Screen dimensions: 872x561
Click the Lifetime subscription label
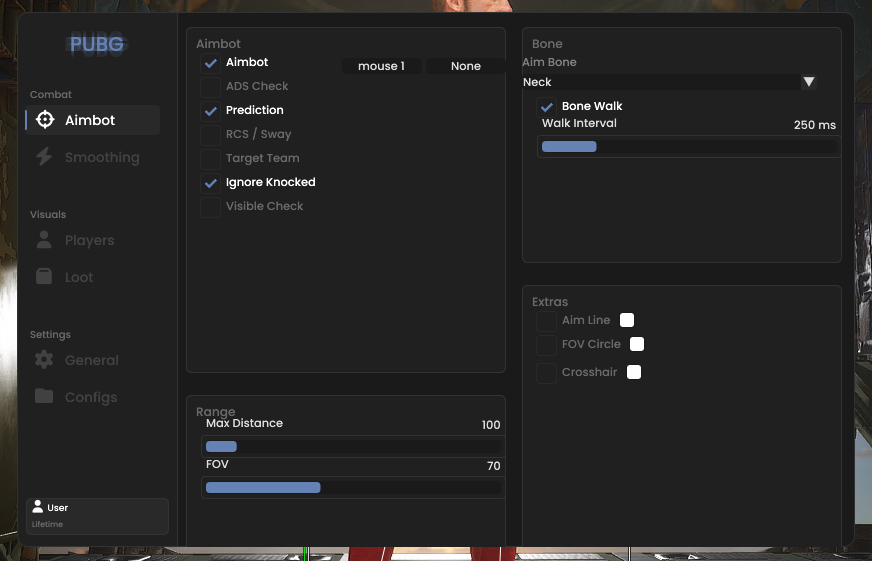click(x=47, y=524)
